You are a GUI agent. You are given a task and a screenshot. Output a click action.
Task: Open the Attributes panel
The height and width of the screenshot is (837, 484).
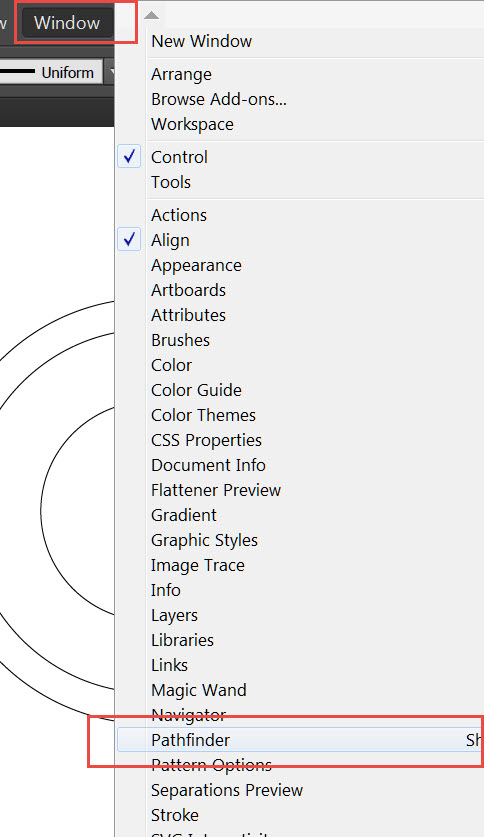click(x=188, y=315)
